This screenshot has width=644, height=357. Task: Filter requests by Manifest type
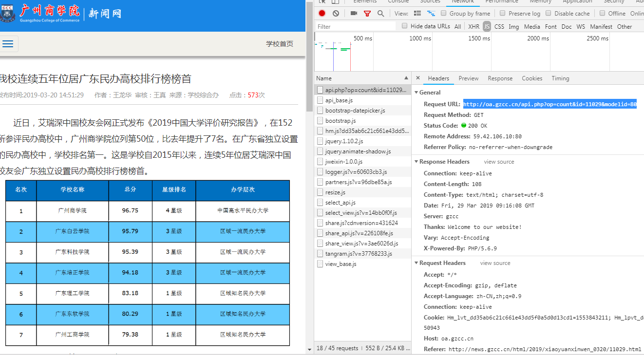(601, 27)
